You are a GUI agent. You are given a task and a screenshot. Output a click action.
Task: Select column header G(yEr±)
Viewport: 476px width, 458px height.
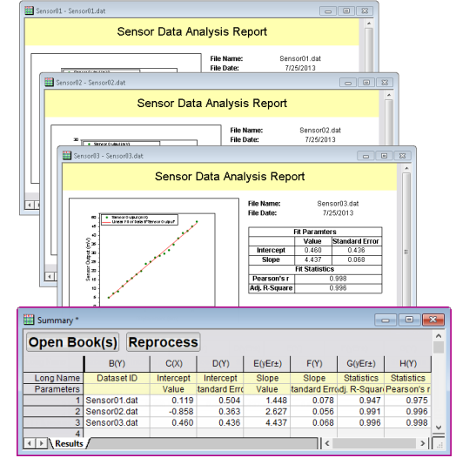pyautogui.click(x=361, y=364)
